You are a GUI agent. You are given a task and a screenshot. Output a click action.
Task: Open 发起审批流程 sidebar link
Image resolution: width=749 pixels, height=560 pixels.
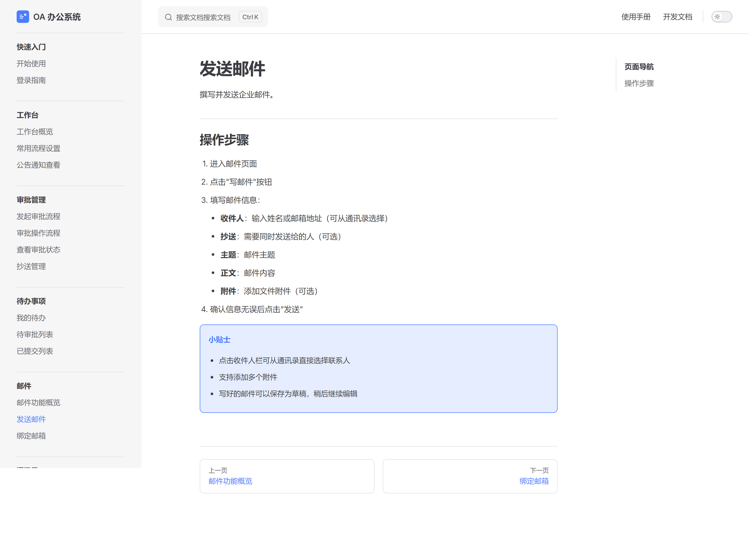point(38,216)
